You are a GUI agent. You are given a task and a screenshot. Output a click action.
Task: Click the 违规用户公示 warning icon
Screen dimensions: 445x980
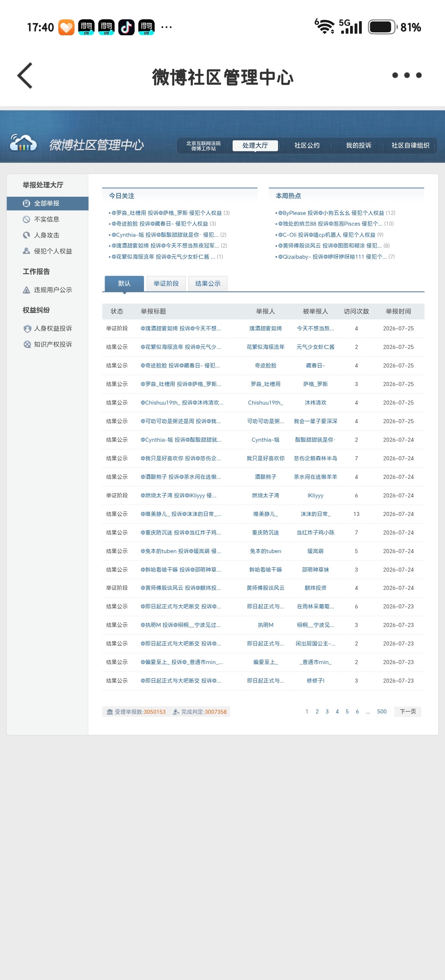coord(26,290)
